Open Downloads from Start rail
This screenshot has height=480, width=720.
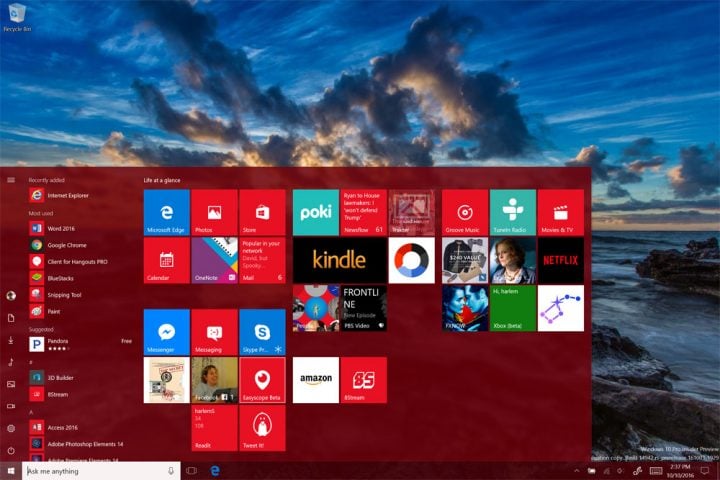(11, 340)
